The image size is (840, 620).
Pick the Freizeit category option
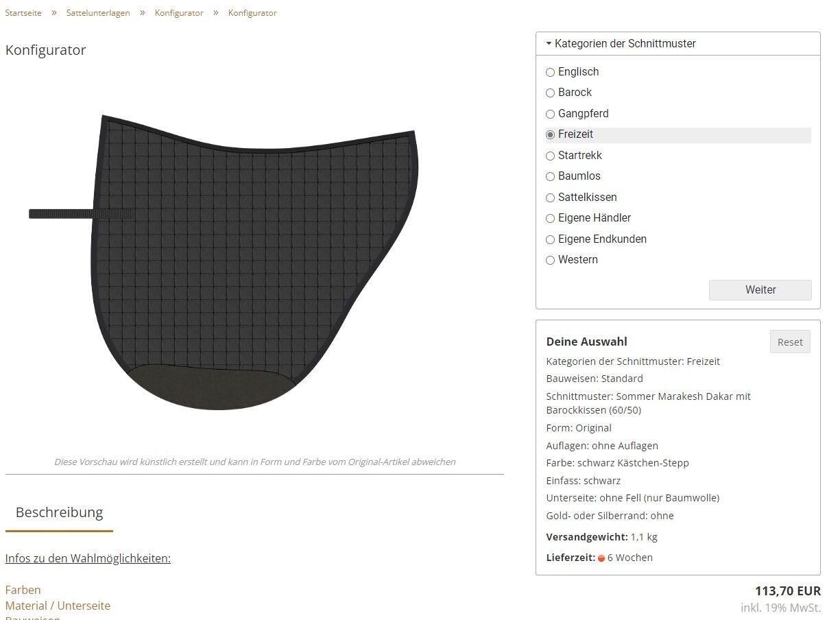[550, 135]
